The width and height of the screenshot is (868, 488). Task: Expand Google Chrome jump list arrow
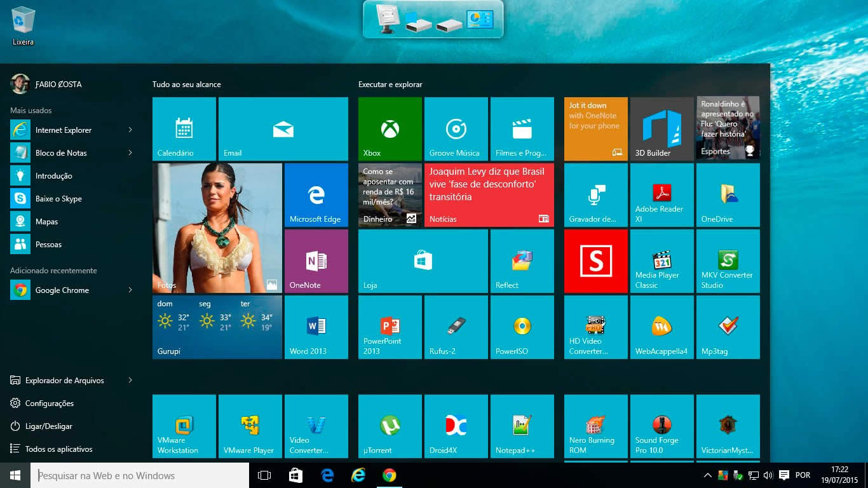point(130,290)
